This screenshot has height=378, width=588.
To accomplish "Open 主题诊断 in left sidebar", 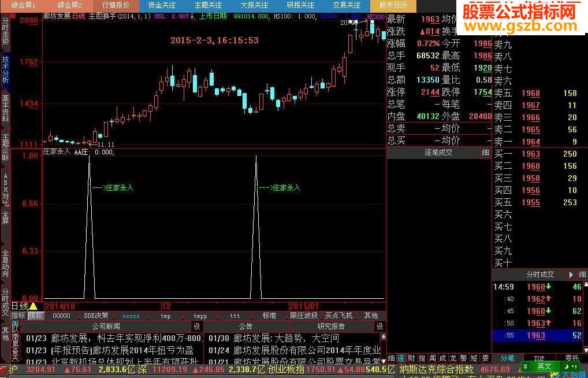I will coord(5,147).
